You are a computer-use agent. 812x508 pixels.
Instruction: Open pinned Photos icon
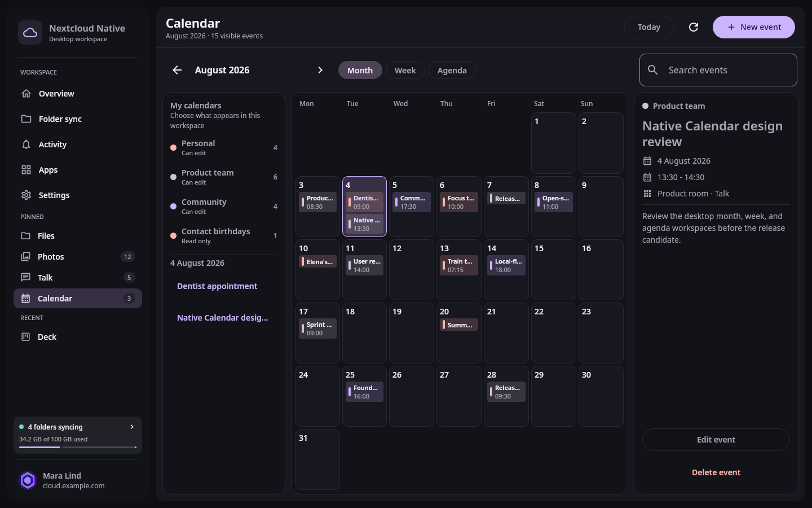point(25,257)
